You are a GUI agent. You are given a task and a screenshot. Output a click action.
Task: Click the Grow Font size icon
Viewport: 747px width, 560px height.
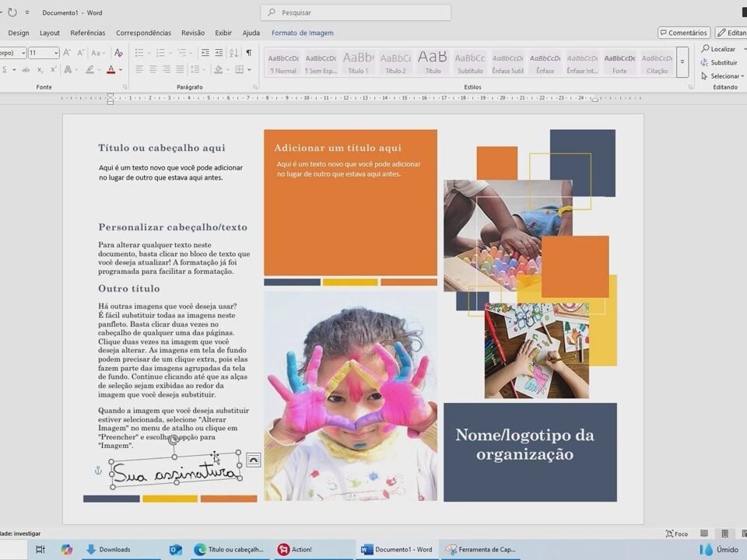pos(67,53)
